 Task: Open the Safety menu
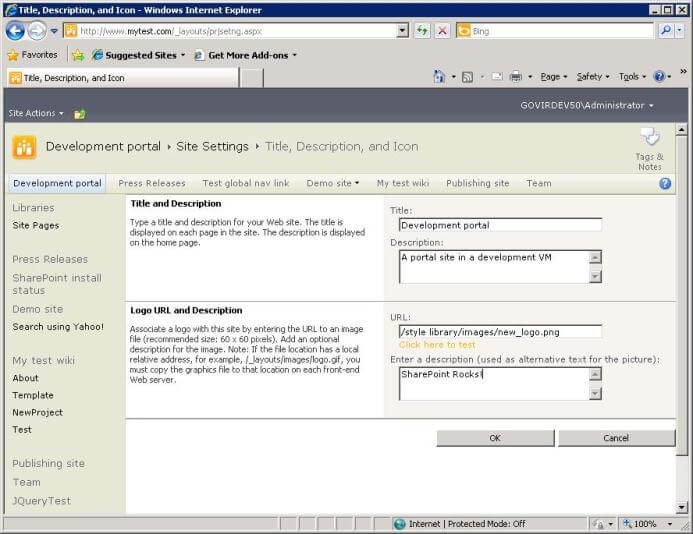593,77
